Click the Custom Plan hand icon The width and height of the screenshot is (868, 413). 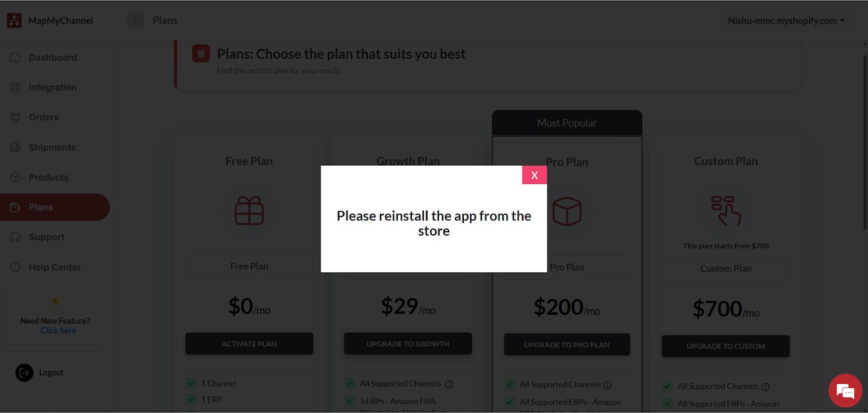(x=726, y=211)
